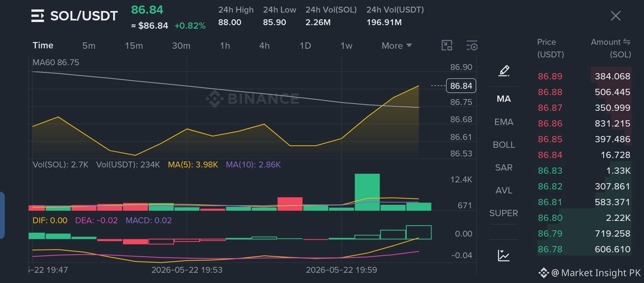
Task: Click the DEA: -0.02 MACD label
Action: [96, 221]
